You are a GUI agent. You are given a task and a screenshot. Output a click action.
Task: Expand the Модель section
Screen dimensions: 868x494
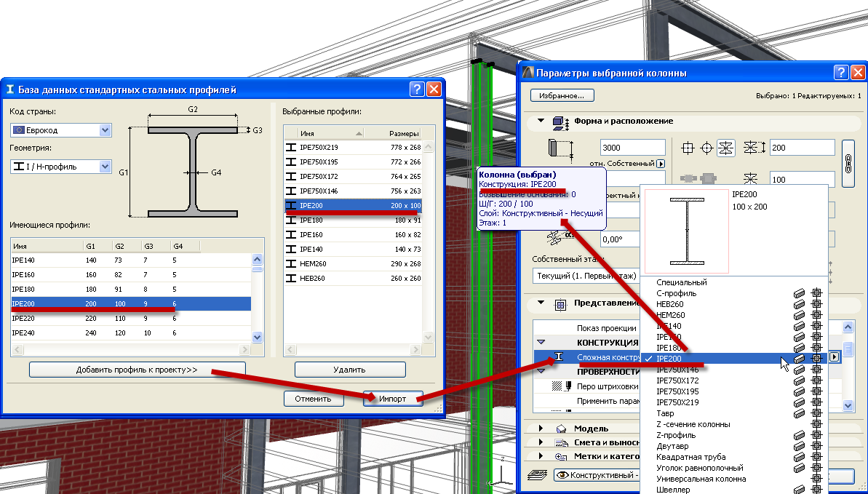point(541,428)
